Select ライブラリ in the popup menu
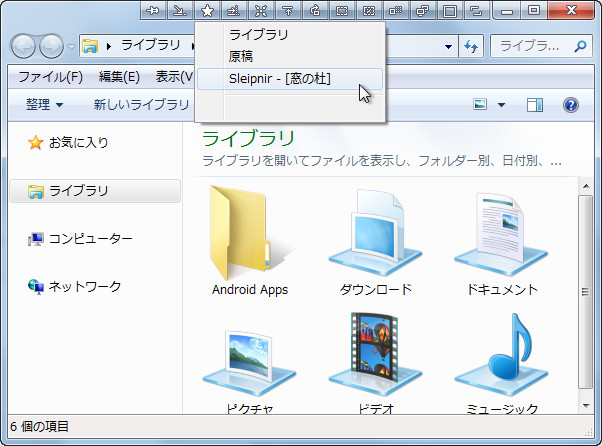602x446 pixels. (290, 35)
